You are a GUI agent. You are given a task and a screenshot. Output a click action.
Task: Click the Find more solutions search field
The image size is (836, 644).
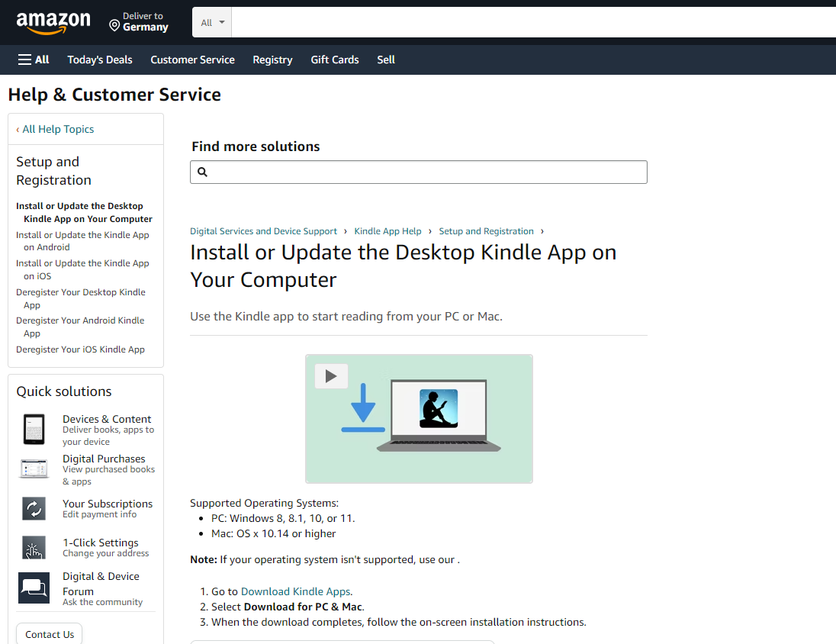[x=418, y=172]
